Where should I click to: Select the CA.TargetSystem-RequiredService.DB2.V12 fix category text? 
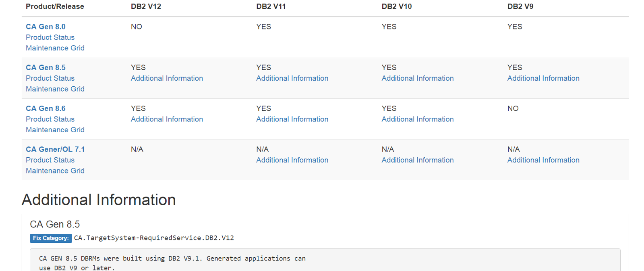(154, 238)
